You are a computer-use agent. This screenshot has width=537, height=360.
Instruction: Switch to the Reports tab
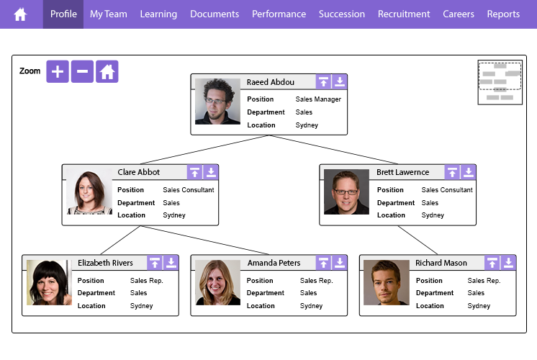tap(503, 14)
